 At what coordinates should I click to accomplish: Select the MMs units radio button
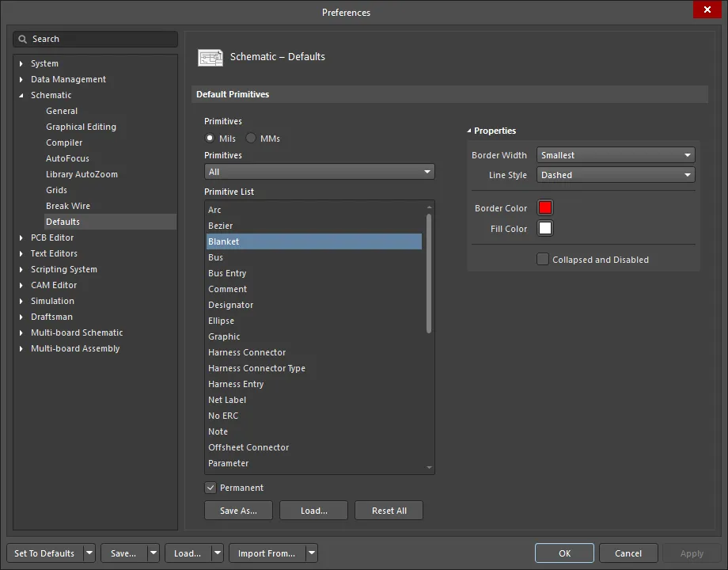[252, 139]
